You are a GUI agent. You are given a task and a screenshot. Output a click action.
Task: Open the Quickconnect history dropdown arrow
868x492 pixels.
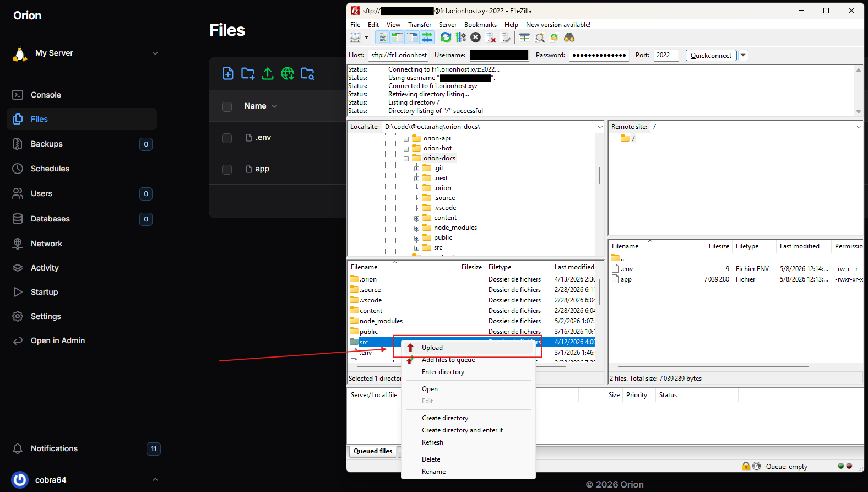(x=743, y=55)
